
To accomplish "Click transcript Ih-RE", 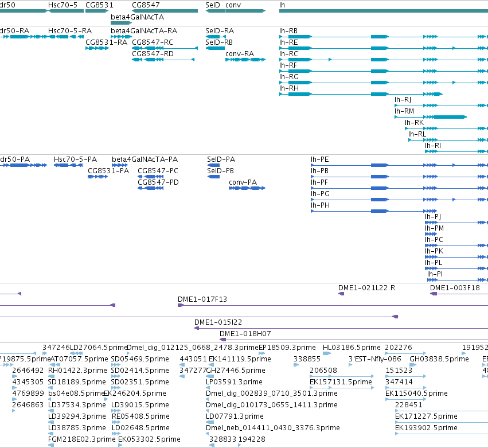I will click(288, 42).
